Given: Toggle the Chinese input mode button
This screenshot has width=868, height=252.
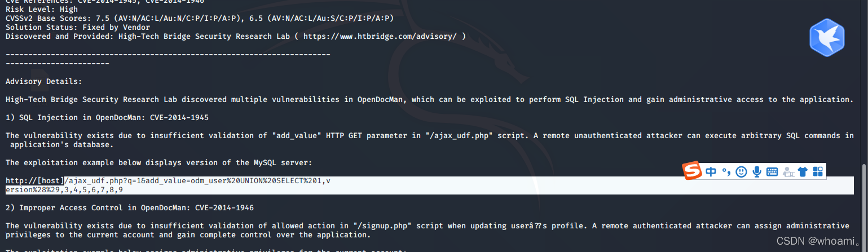Looking at the screenshot, I should tap(711, 171).
